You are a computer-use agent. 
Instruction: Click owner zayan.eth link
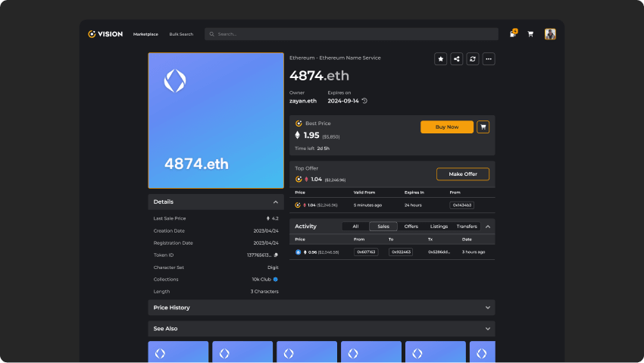303,101
